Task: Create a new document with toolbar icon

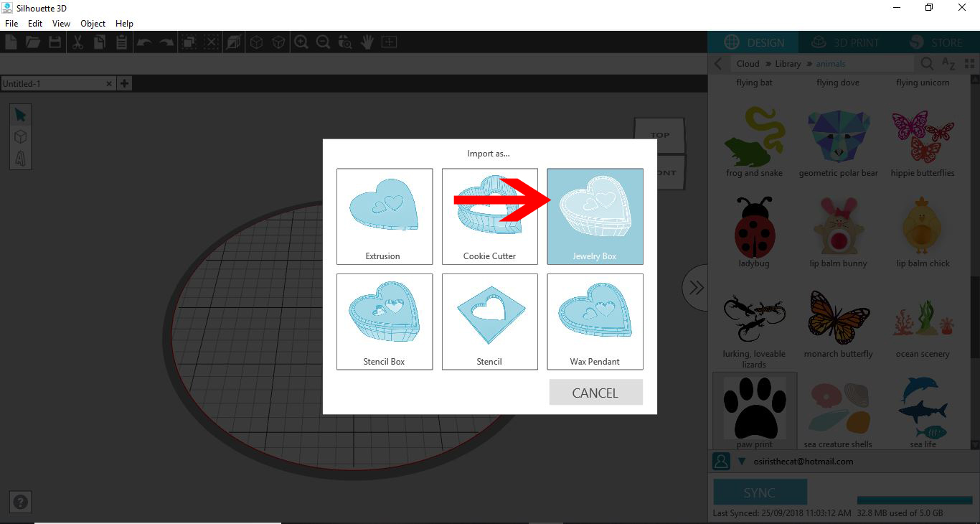Action: pyautogui.click(x=11, y=42)
